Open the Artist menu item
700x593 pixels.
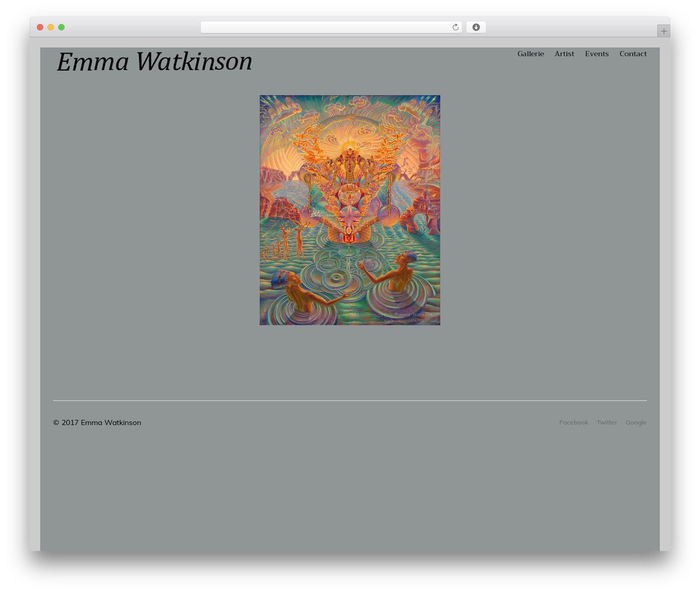tap(564, 54)
